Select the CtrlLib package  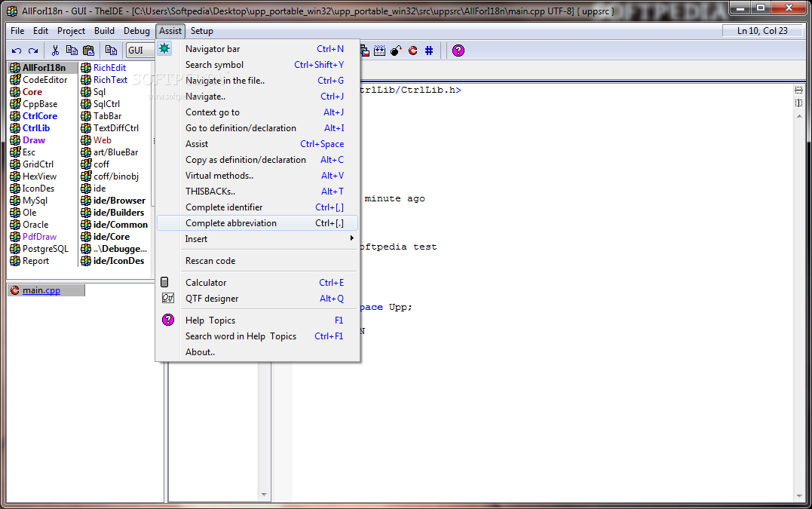[36, 128]
